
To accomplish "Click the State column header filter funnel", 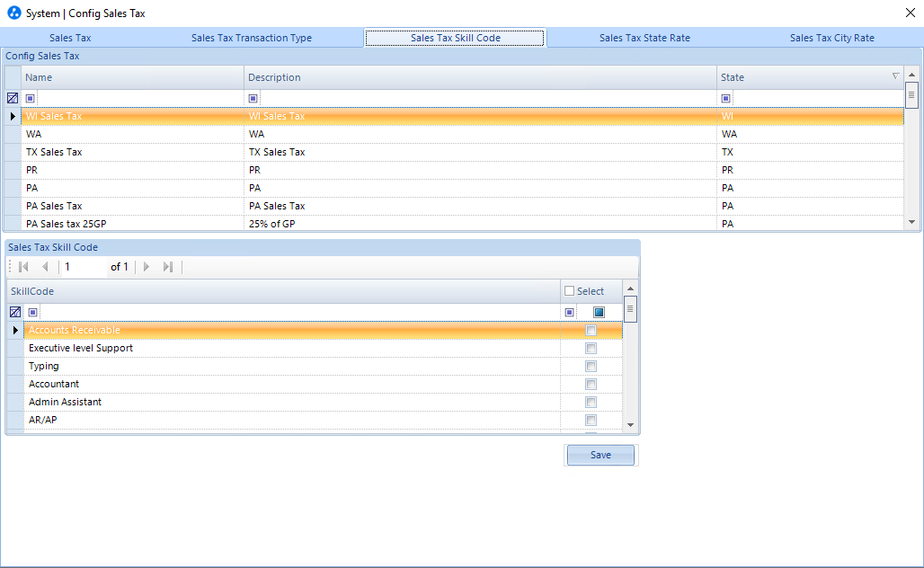I will pos(895,76).
